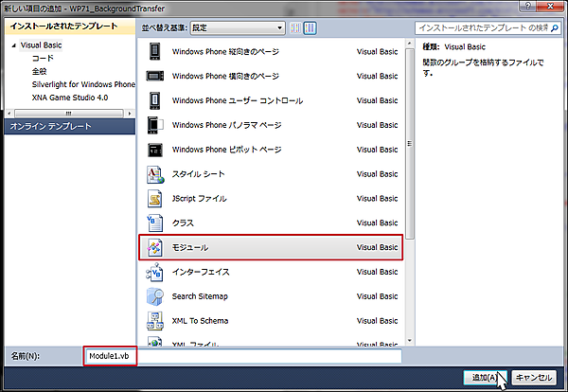Select the JScript file template icon
The width and height of the screenshot is (568, 392).
pos(154,199)
